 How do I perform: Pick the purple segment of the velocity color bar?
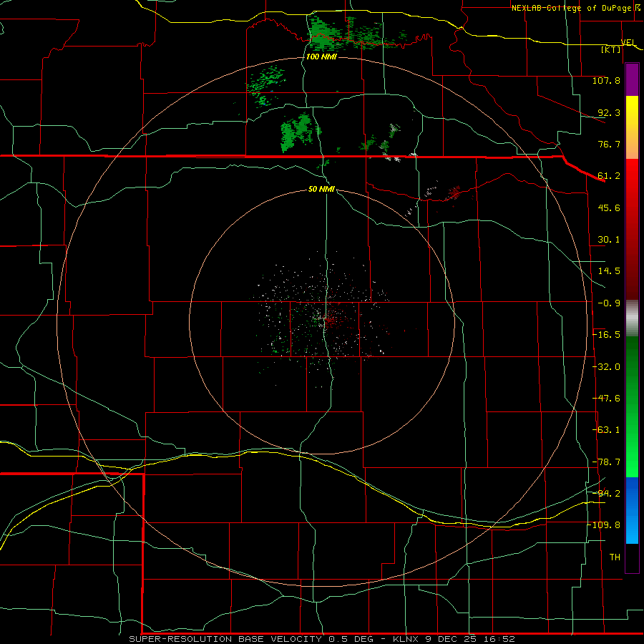[632, 79]
